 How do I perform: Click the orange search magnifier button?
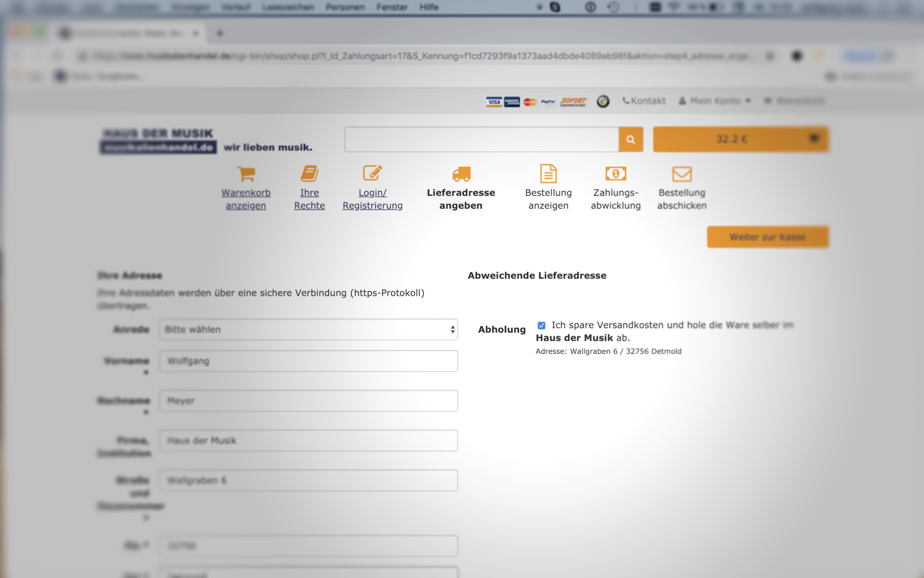631,140
